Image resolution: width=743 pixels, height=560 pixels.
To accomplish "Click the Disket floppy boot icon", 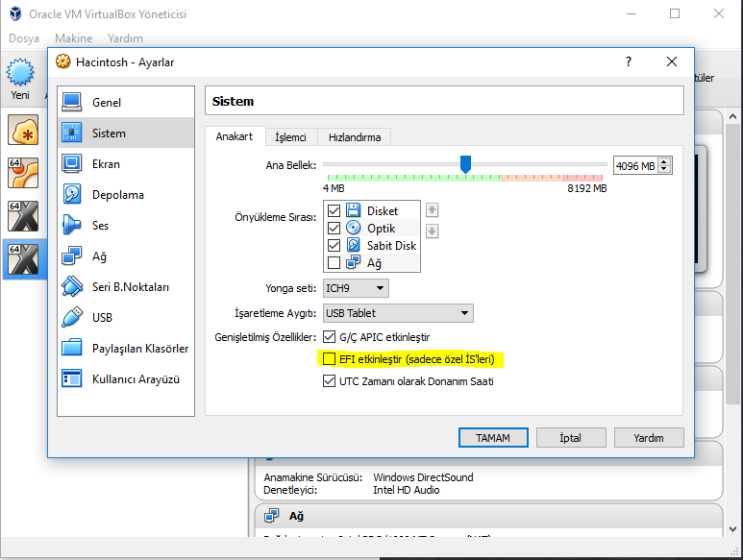I will pos(353,210).
